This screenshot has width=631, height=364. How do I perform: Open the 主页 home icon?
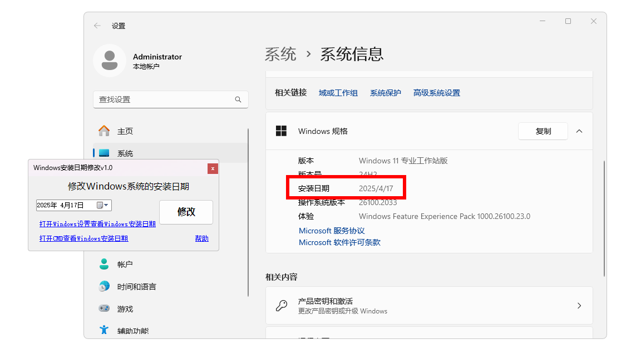tap(104, 131)
